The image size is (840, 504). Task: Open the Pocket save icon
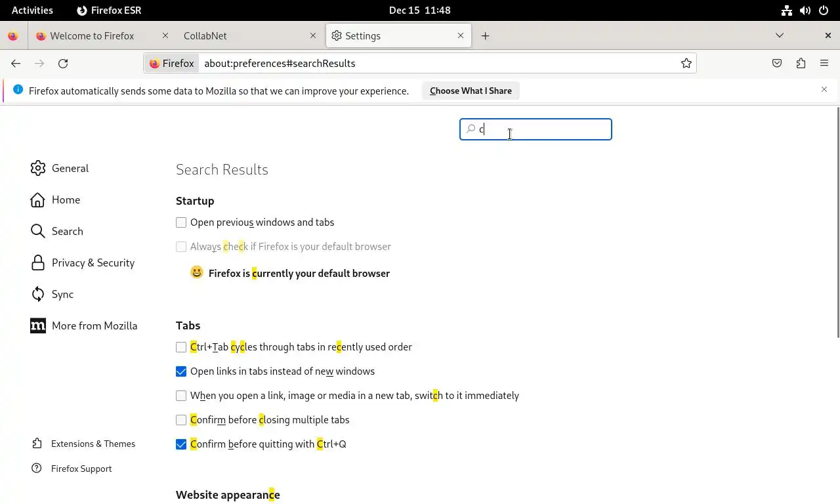coord(777,64)
